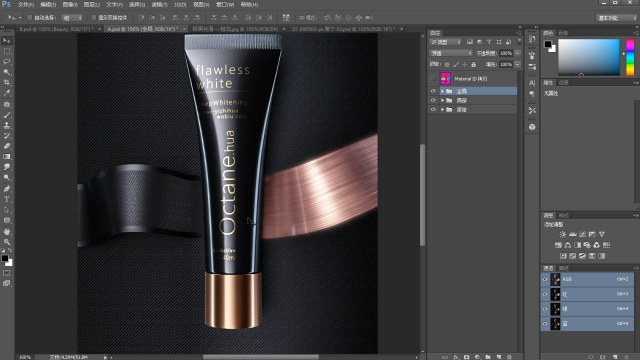Toggle Quick Mask mode icon
This screenshot has width=640, height=360.
coord(7,273)
